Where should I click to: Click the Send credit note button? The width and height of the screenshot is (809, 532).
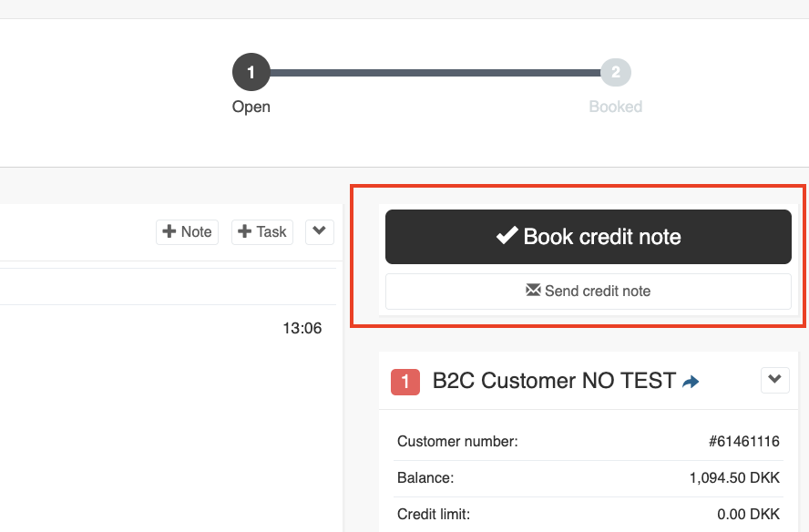click(589, 292)
